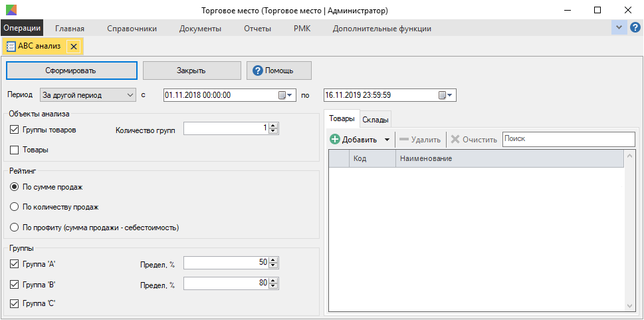Image resolution: width=644 pixels, height=320 pixels.
Task: Click the Группа A limit field with 50
Action: (227, 263)
